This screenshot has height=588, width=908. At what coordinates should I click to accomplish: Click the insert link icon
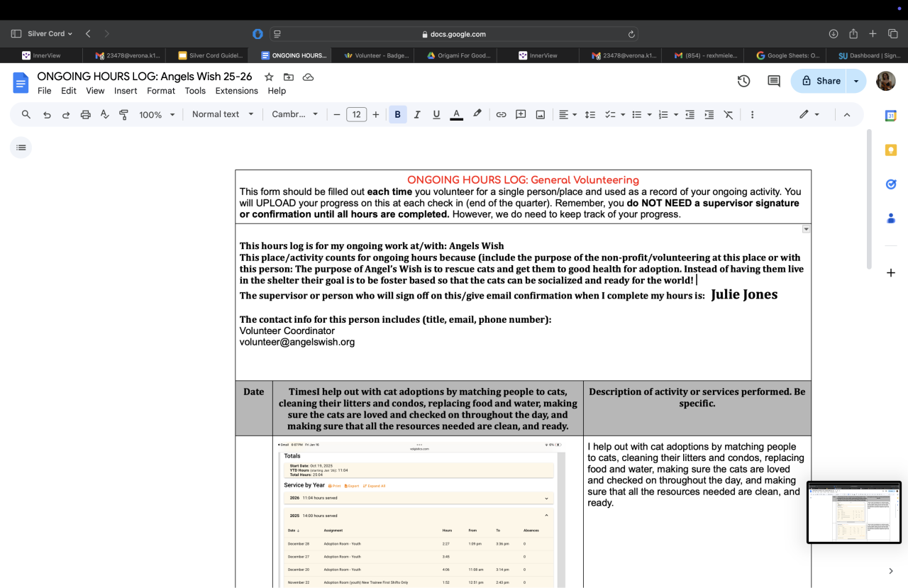pos(501,114)
